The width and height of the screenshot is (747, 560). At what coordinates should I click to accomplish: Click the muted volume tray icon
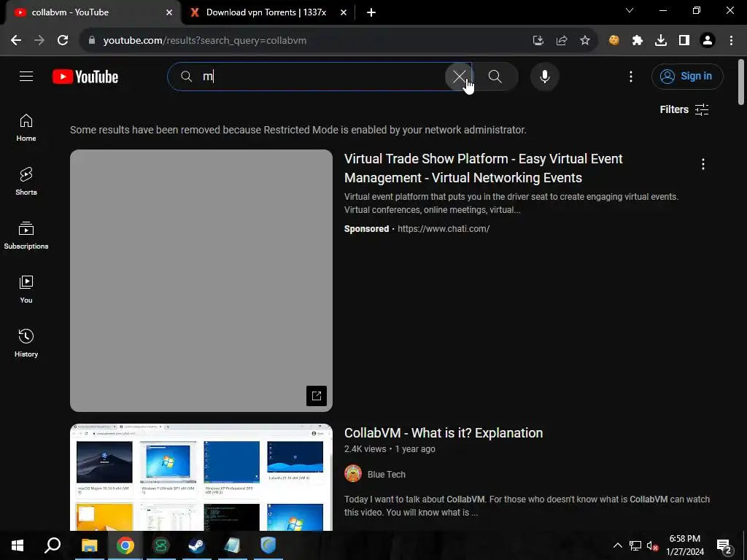(652, 545)
